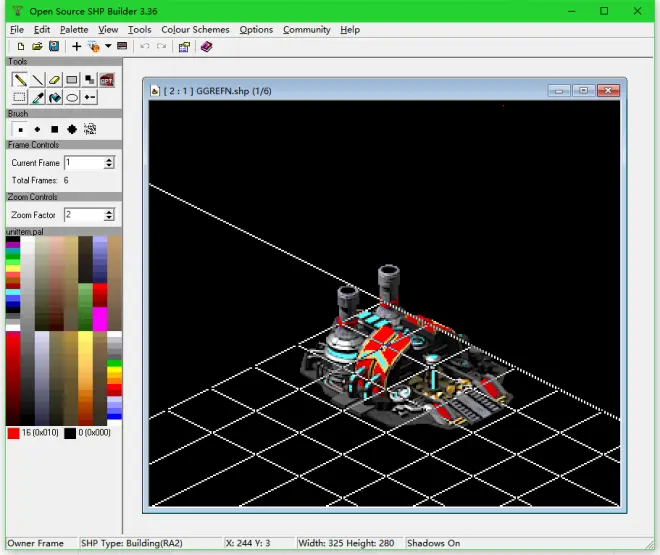Open an existing file with folder icon
The width and height of the screenshot is (660, 555).
click(x=37, y=46)
